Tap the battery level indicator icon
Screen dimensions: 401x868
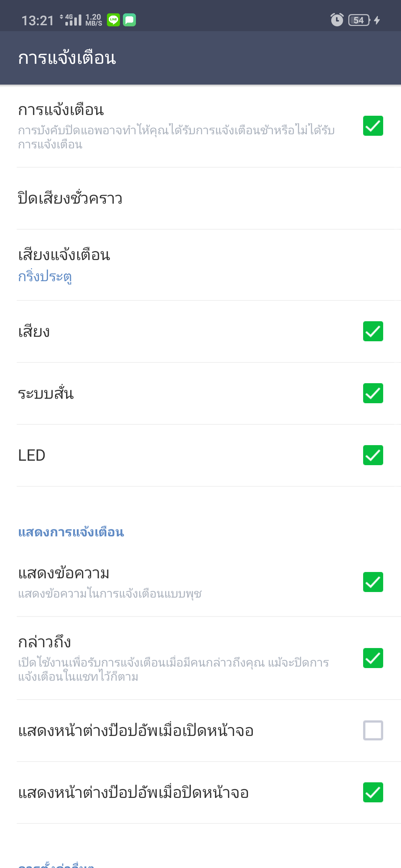coord(359,20)
